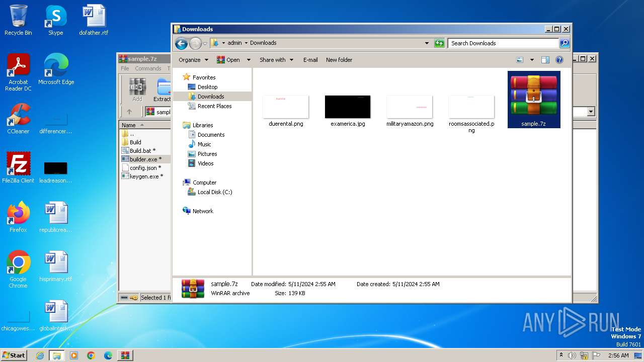Click the New folder button

[339, 60]
